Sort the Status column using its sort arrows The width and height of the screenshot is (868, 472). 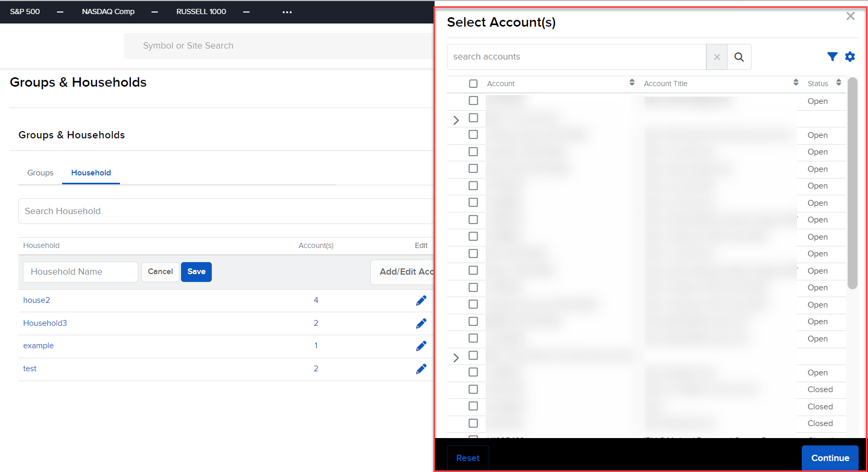point(839,82)
